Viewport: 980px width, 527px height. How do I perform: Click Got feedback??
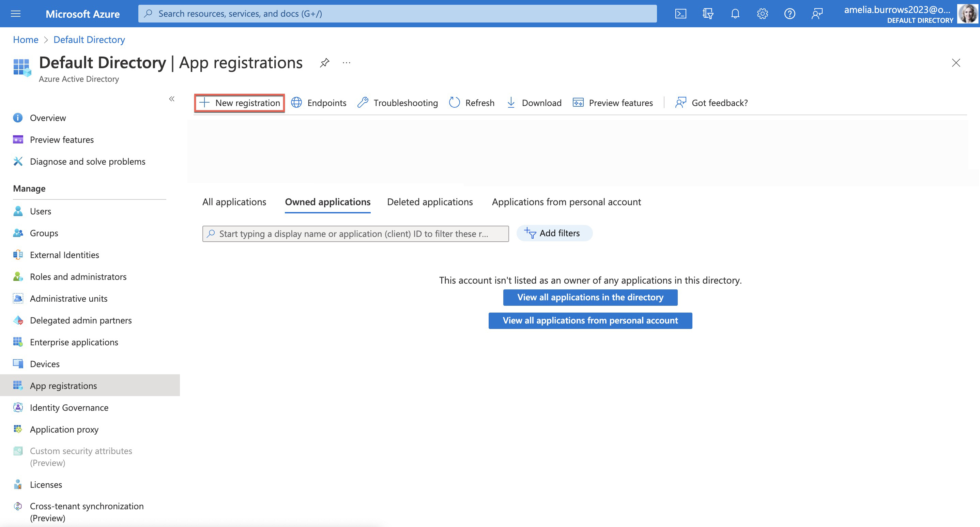[711, 103]
